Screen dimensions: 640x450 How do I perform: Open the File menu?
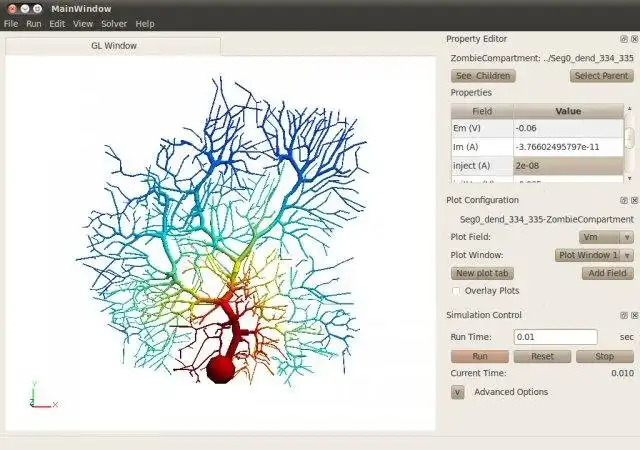coord(11,24)
